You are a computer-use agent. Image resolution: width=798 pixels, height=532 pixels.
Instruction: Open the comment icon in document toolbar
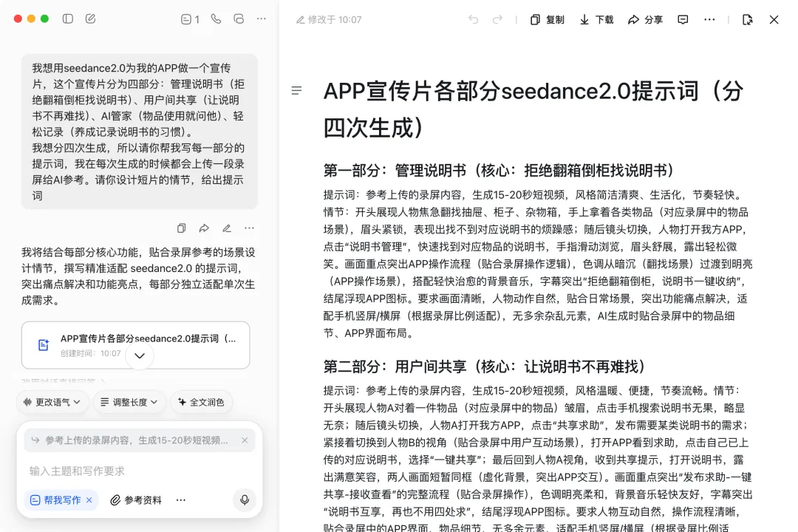(683, 19)
